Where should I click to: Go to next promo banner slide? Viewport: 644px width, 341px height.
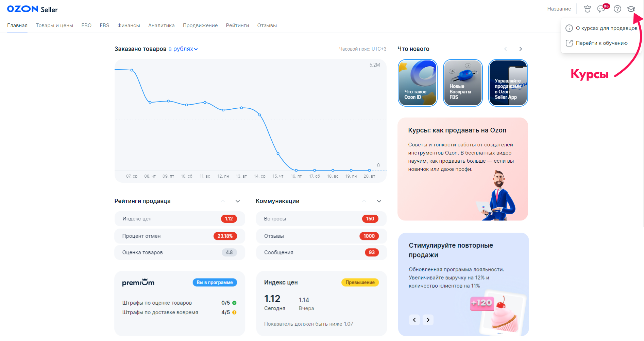(x=428, y=320)
